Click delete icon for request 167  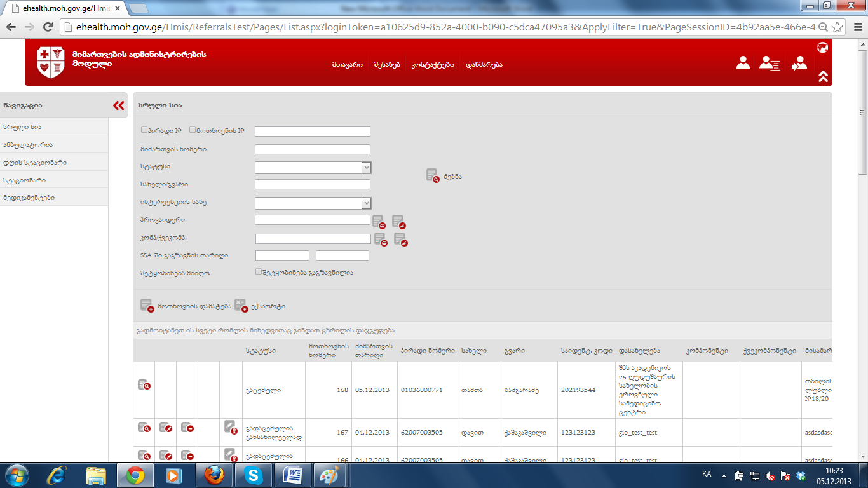point(187,428)
